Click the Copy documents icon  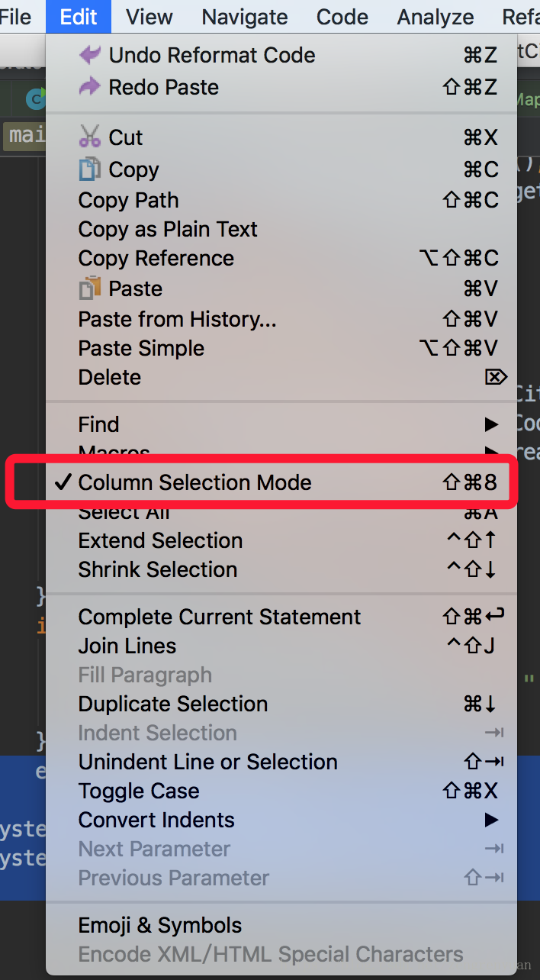click(x=90, y=169)
